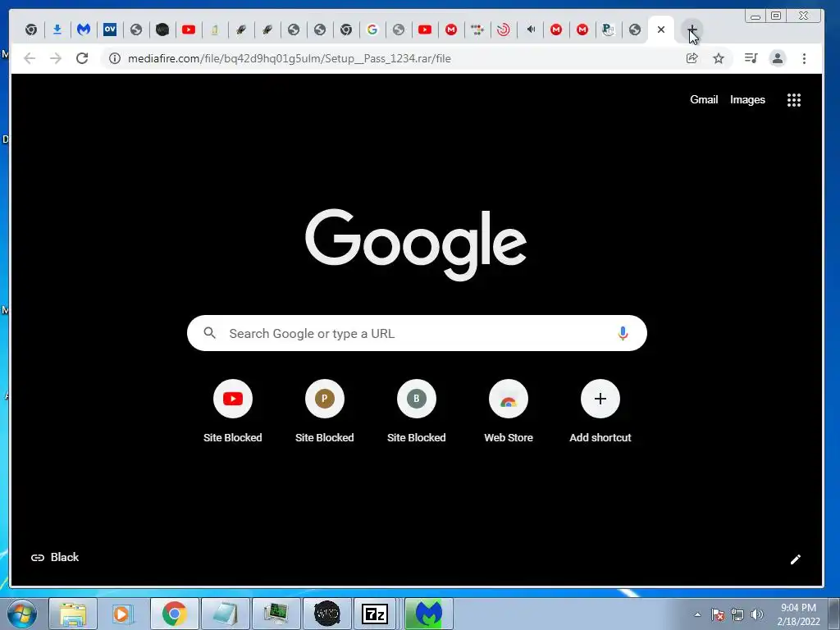The height and width of the screenshot is (630, 840).
Task: Open P-icon Site Blocked shortcut
Action: tap(325, 412)
